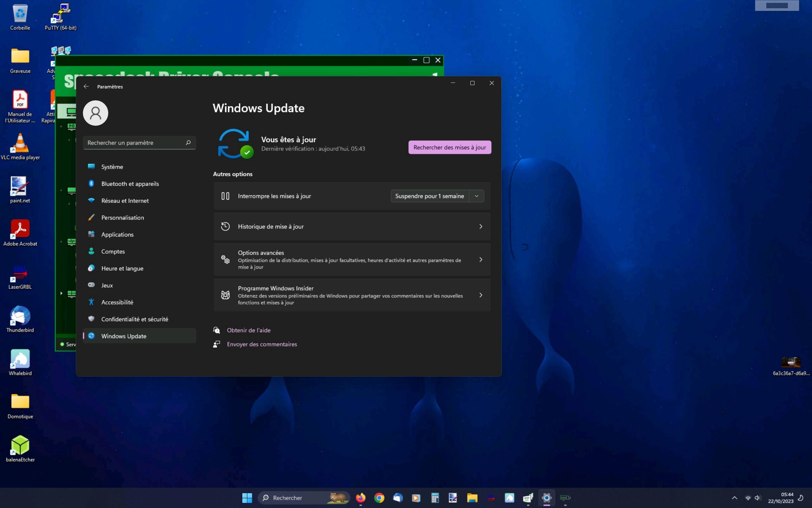Image resolution: width=812 pixels, height=508 pixels.
Task: Open the clock showing 05:44
Action: pyautogui.click(x=781, y=498)
